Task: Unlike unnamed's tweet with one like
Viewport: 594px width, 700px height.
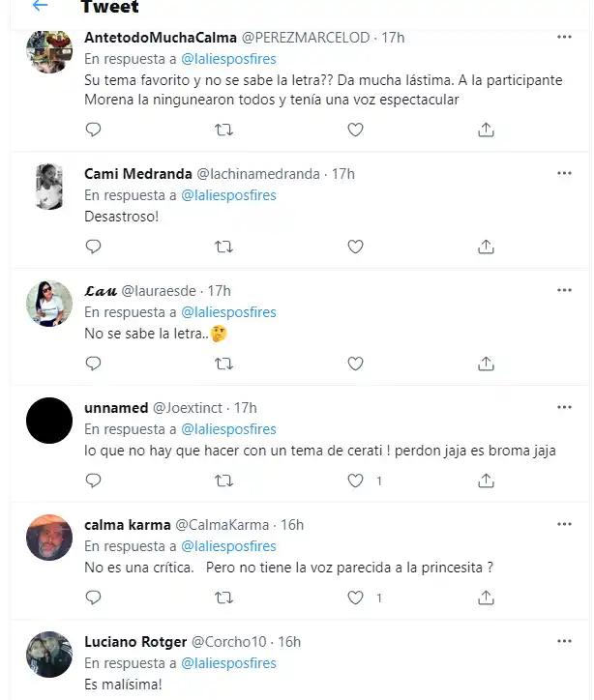Action: click(x=355, y=481)
